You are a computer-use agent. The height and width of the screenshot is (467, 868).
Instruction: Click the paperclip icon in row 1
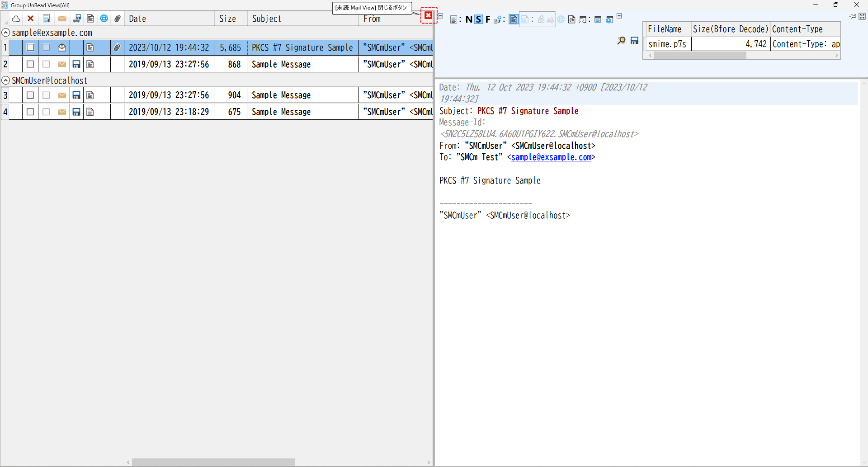click(117, 47)
